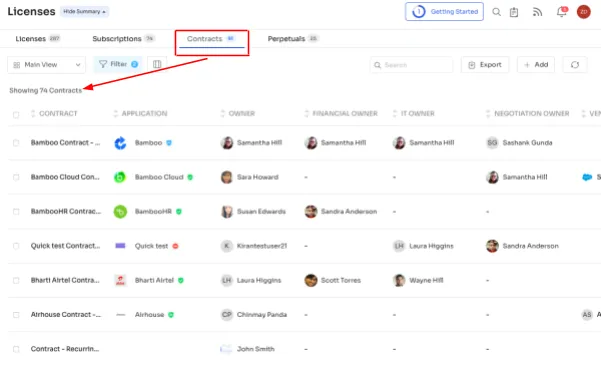This screenshot has width=601, height=365.
Task: Click the column settings icon
Action: [157, 64]
